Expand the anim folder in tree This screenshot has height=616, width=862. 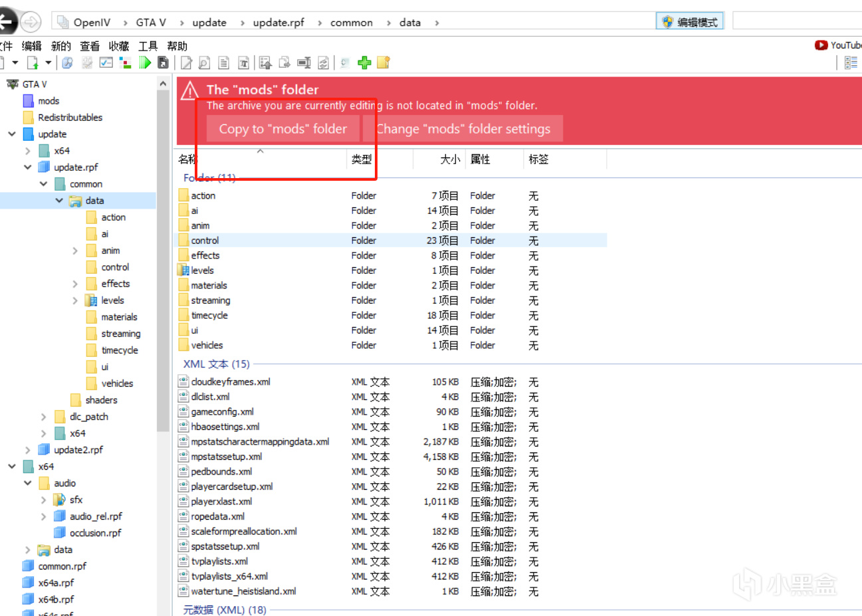point(75,251)
